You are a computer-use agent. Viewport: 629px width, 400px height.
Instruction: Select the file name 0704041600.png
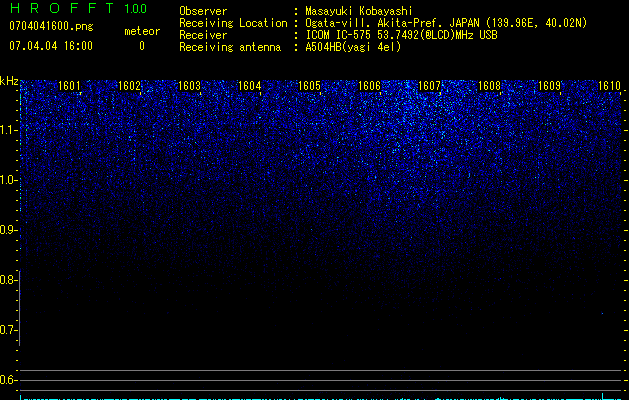[51, 26]
